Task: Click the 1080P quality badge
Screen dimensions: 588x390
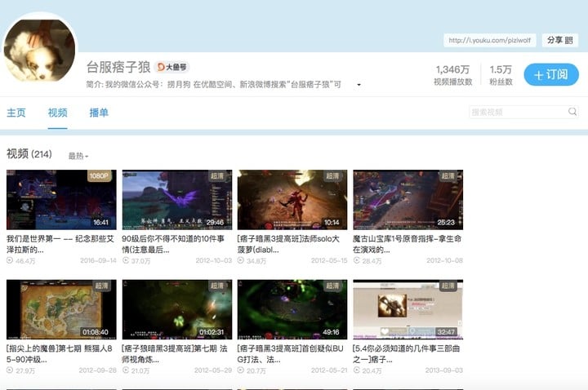Action: point(100,175)
